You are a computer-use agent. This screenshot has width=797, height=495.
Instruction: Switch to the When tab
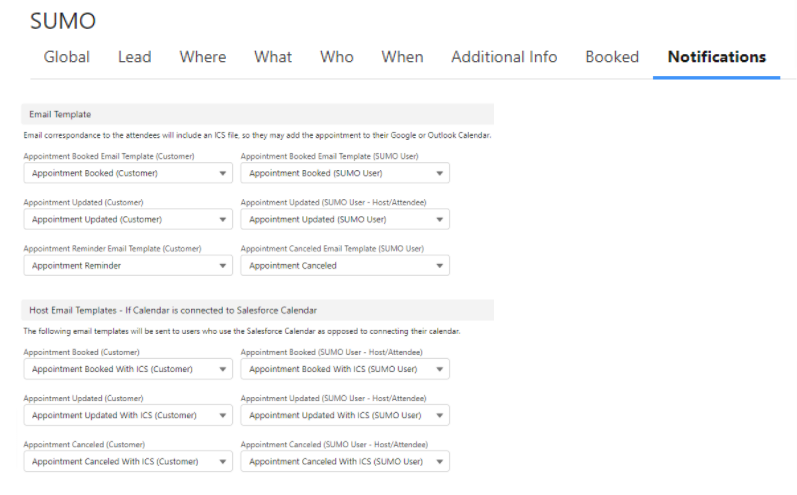coord(402,57)
